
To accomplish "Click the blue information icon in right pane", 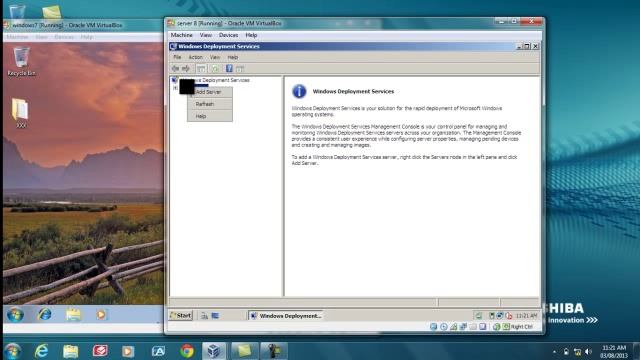I will (x=299, y=91).
